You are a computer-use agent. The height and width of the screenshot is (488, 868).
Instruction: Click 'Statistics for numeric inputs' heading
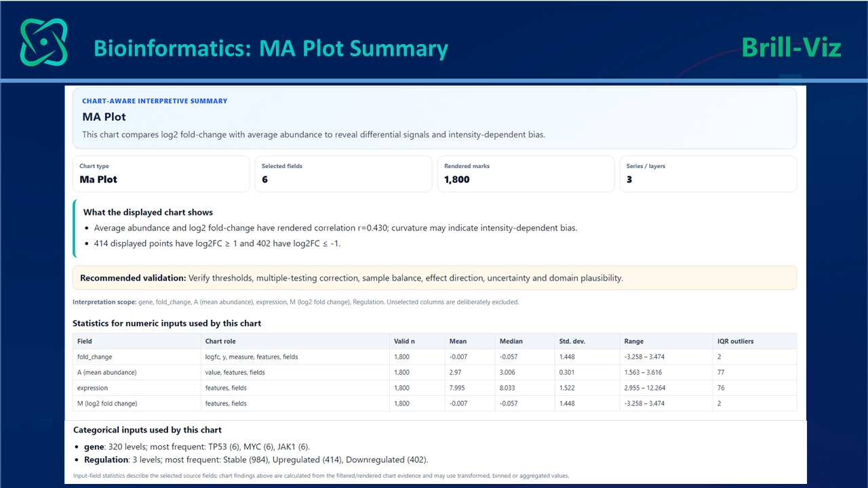coord(167,323)
